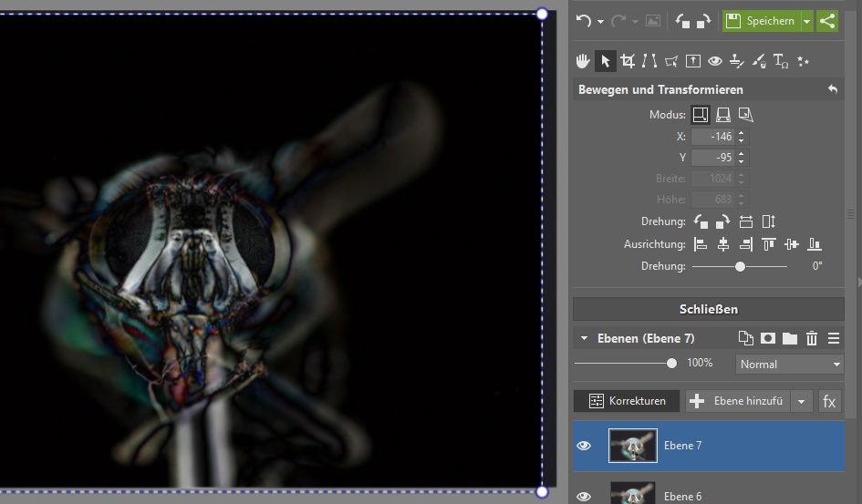The width and height of the screenshot is (862, 504).
Task: Click the X position field
Action: (x=713, y=137)
